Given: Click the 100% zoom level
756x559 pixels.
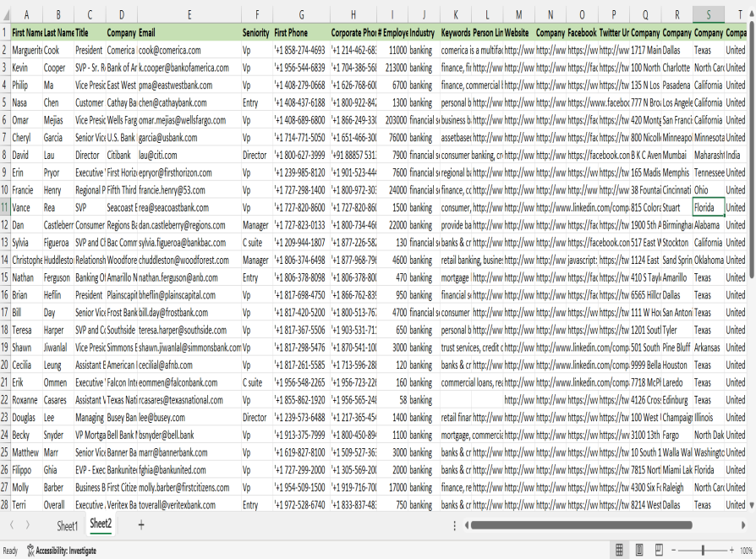Looking at the screenshot, I should point(746,551).
